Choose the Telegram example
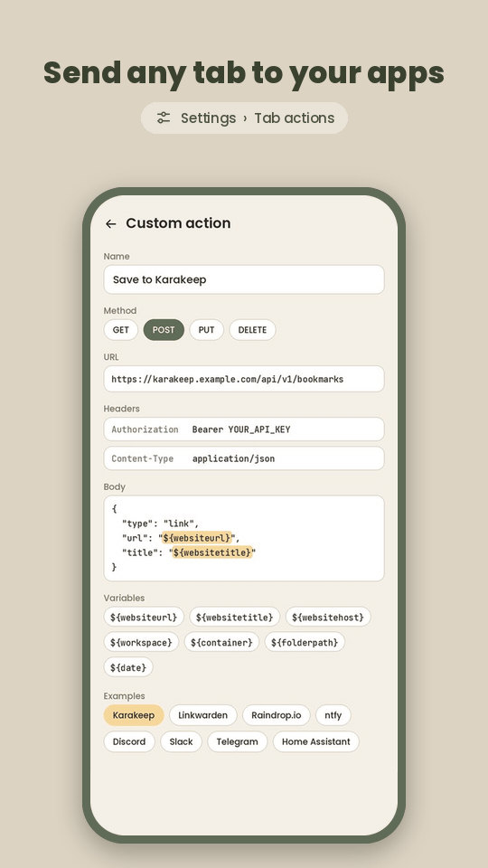488x868 pixels. (x=238, y=741)
